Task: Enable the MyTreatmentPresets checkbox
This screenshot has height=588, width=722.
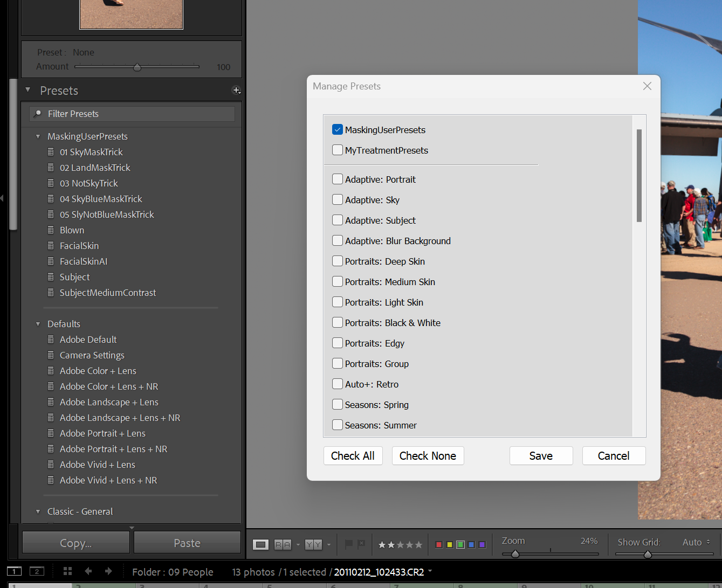Action: [337, 150]
